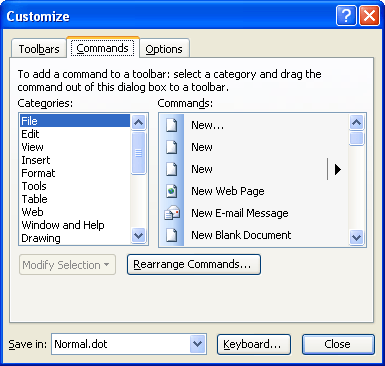Screen dimensions: 385x366
Task: Select the New... command
Action: coord(254,125)
